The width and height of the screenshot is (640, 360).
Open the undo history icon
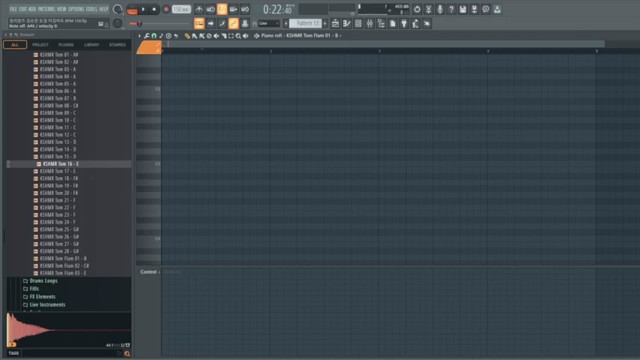click(417, 9)
